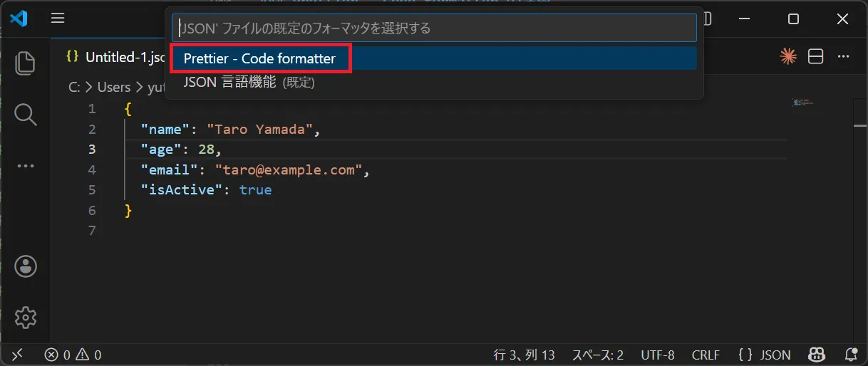Click the "age" key in code

coord(161,150)
